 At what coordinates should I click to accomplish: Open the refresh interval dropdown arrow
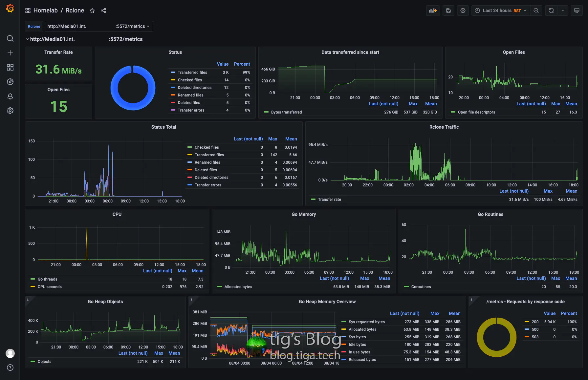coord(563,11)
